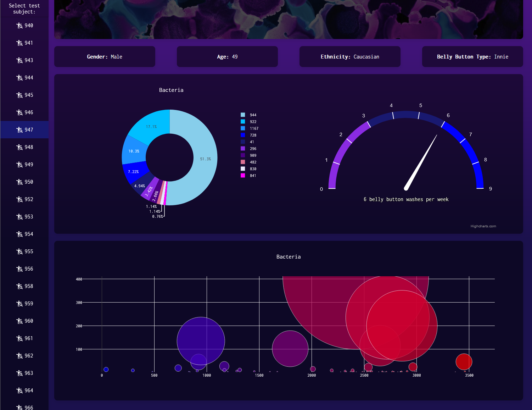Click the person icon next to subject 950
The width and height of the screenshot is (532, 410).
19,182
